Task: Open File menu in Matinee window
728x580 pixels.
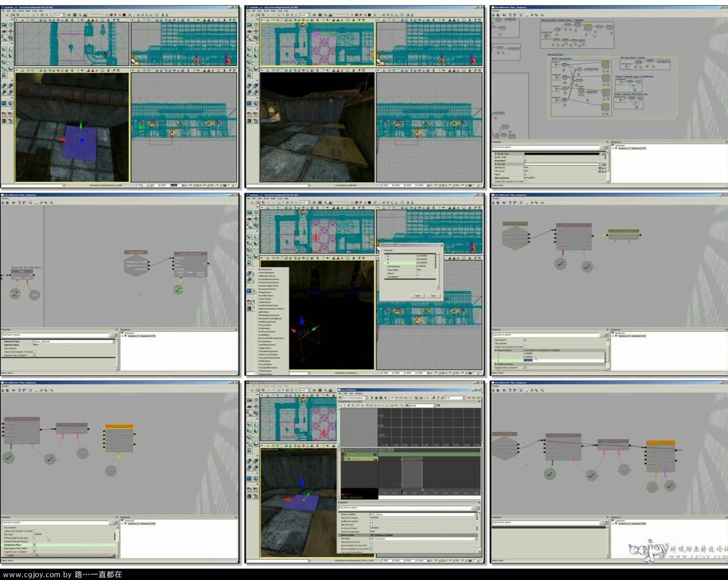Action: (340, 393)
